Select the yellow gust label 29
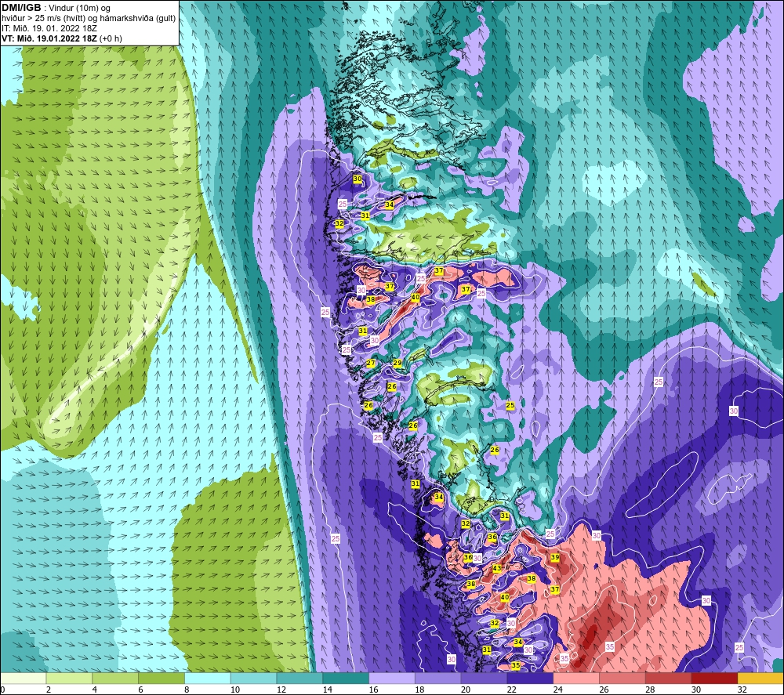This screenshot has height=695, width=784. click(x=397, y=364)
